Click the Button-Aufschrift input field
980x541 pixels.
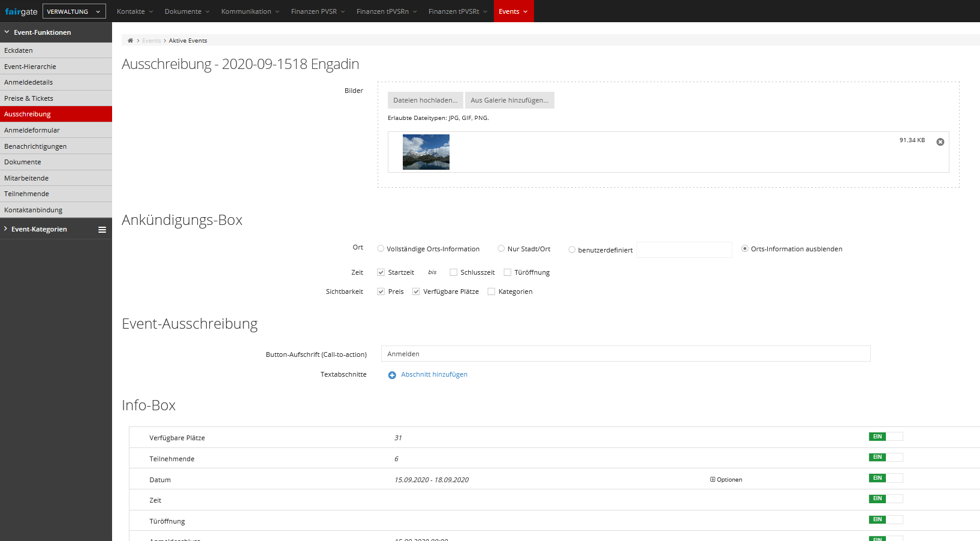click(625, 354)
